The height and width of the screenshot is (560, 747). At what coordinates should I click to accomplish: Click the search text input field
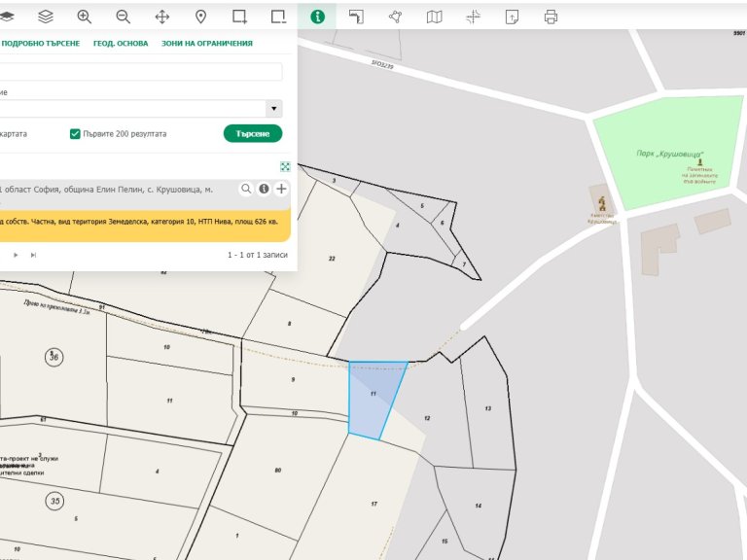[141, 72]
